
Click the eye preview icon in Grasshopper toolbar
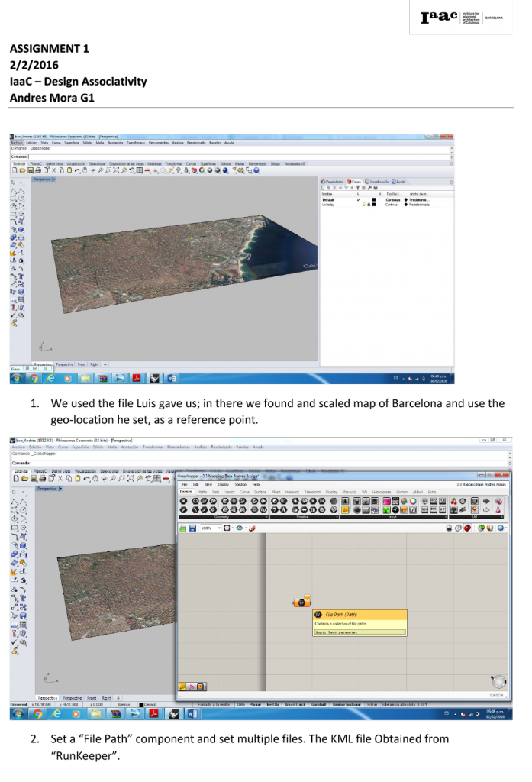[240, 528]
